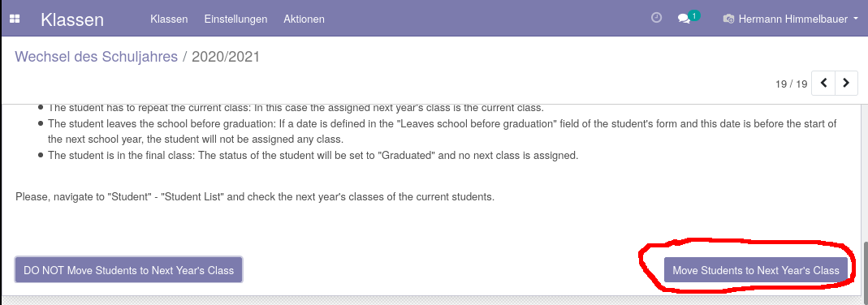Click DO NOT Move Students button
Screen dimensions: 868x305
(x=128, y=270)
